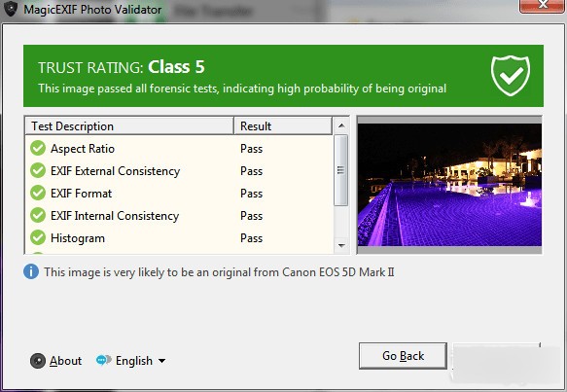Image resolution: width=567 pixels, height=392 pixels.
Task: Click the EXIF Format check icon
Action: pyautogui.click(x=38, y=193)
